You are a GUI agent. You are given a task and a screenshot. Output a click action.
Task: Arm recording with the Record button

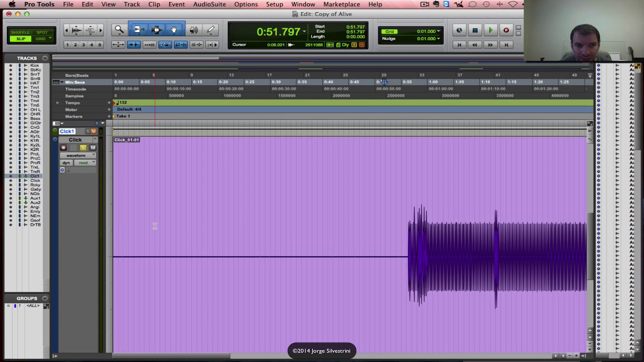click(x=506, y=30)
